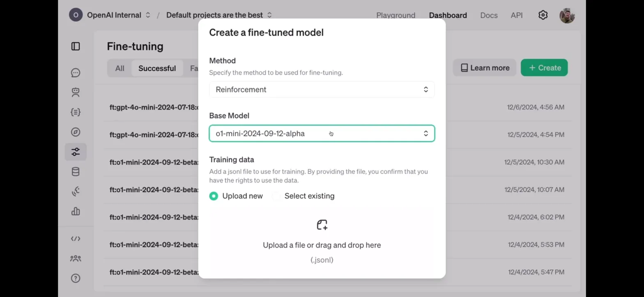Click the user profile avatar

pyautogui.click(x=567, y=16)
